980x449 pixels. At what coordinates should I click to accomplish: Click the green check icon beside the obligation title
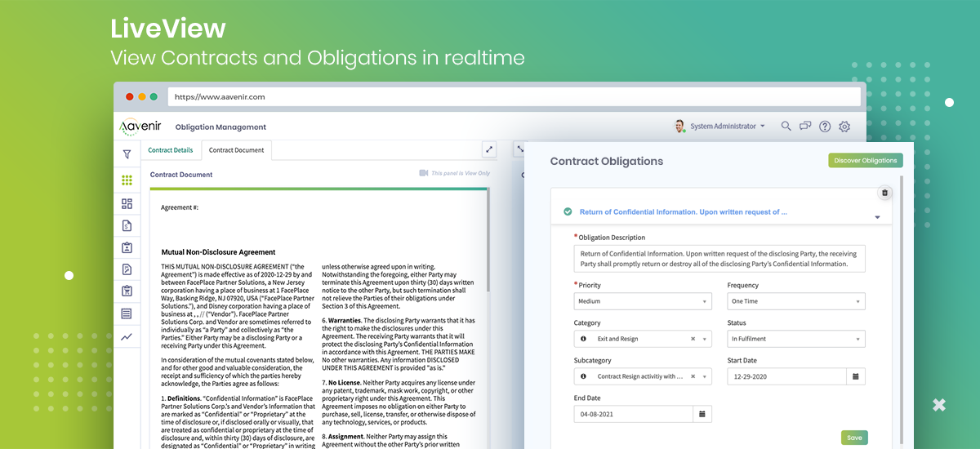(x=568, y=211)
